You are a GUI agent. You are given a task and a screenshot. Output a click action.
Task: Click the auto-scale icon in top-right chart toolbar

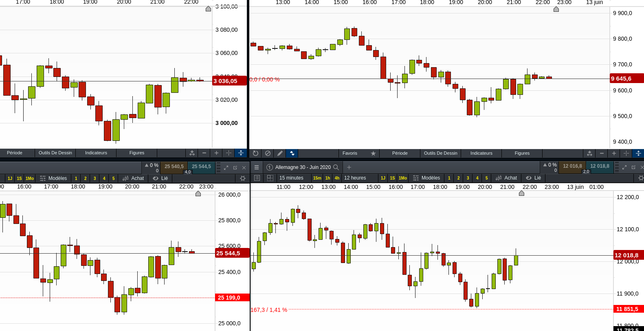[x=589, y=153]
